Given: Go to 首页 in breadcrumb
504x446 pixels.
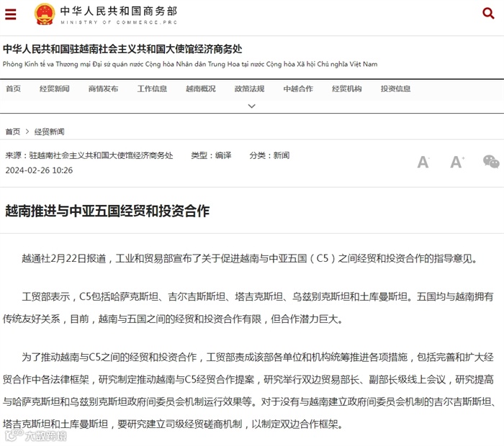Looking at the screenshot, I should point(13,132).
